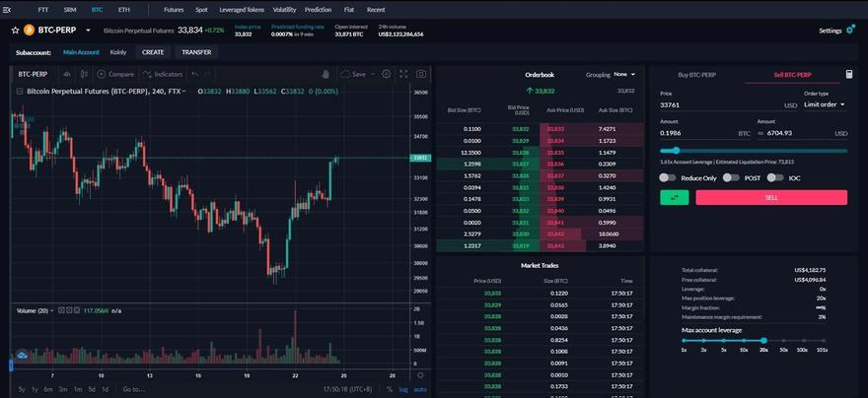This screenshot has width=868, height=398.
Task: Open the ETH top menu item
Action: coord(124,10)
